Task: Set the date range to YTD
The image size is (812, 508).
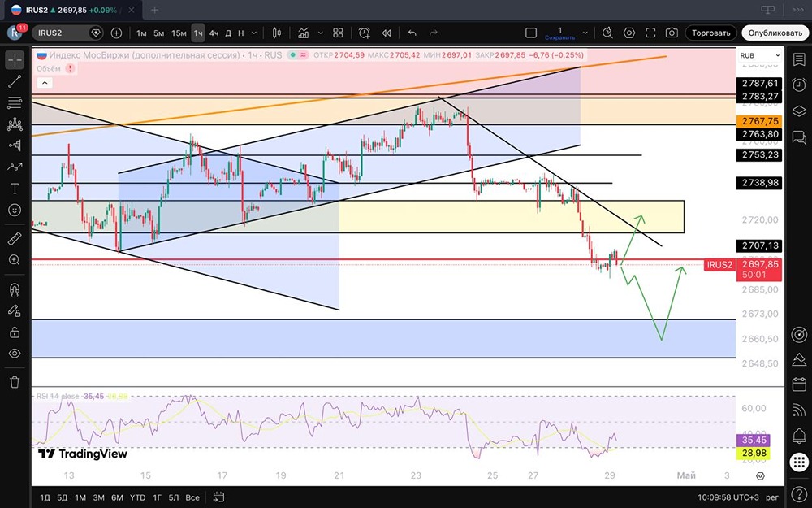Action: 137,497
